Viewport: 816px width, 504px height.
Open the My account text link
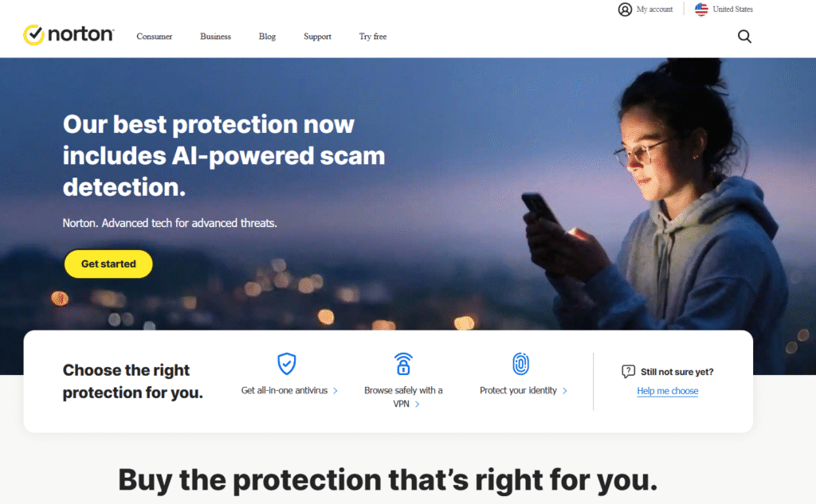point(654,10)
